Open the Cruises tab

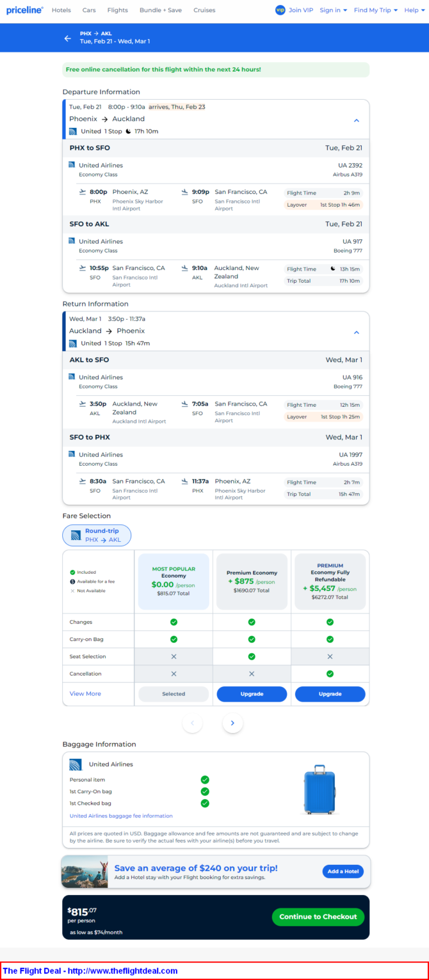[x=204, y=10]
